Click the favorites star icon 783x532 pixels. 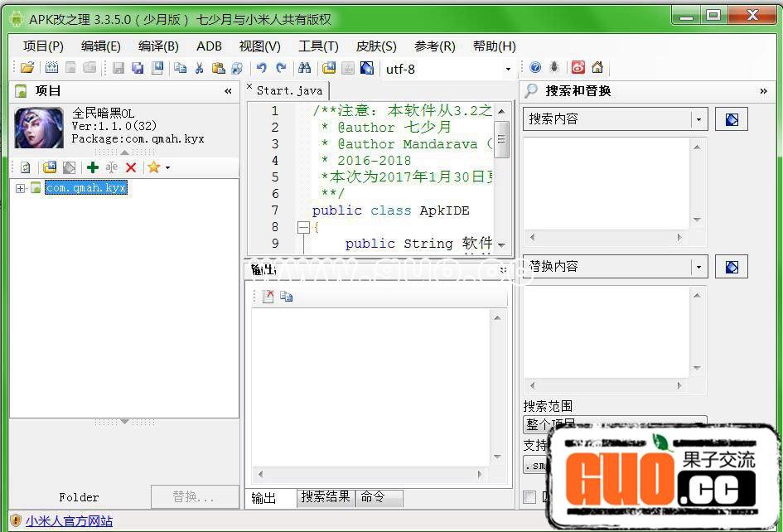153,167
